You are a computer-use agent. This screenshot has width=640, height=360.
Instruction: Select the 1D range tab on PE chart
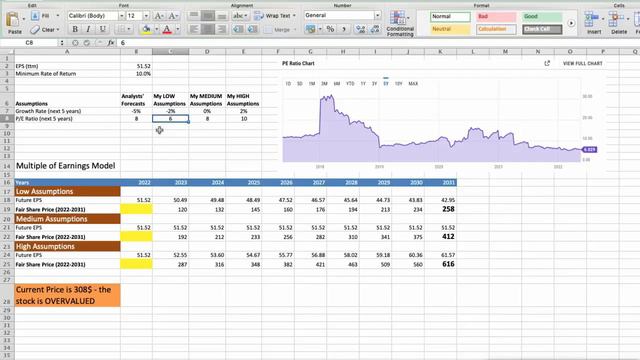click(288, 84)
